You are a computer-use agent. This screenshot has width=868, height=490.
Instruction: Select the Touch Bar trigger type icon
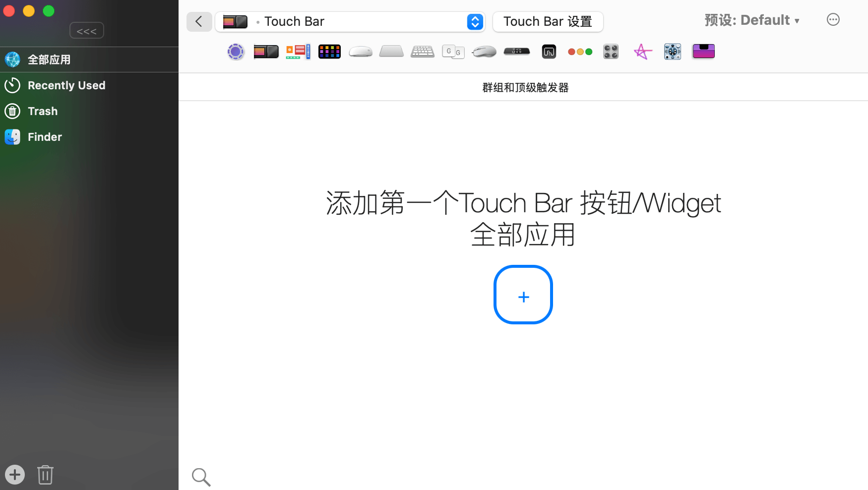pyautogui.click(x=266, y=52)
